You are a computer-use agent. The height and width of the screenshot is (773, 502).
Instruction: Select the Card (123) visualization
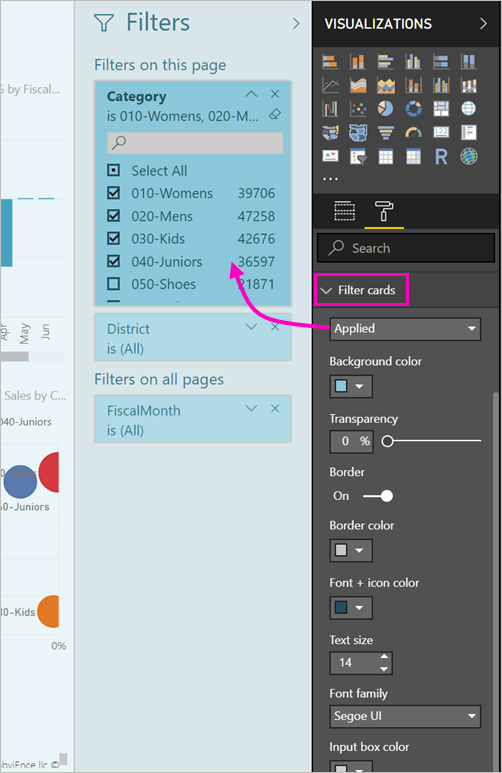[x=441, y=132]
